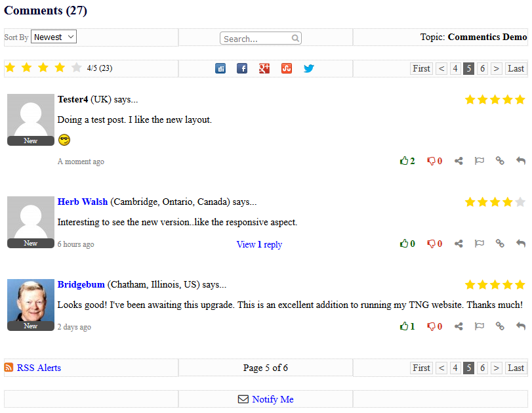Click the Notify Me link

(x=272, y=399)
